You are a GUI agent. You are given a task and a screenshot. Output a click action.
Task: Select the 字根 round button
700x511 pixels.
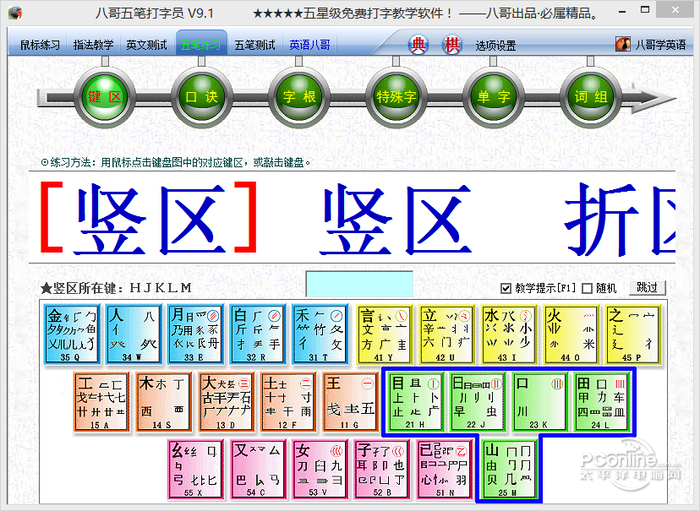(299, 97)
